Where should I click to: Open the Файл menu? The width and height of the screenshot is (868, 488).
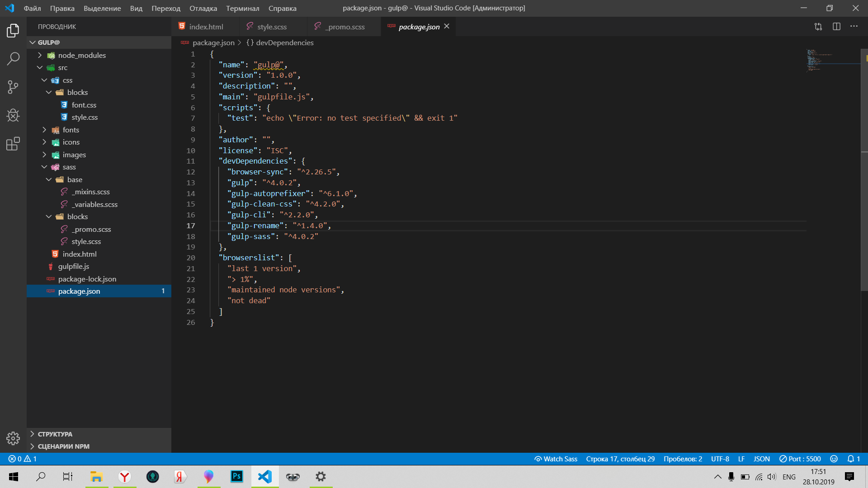point(32,8)
